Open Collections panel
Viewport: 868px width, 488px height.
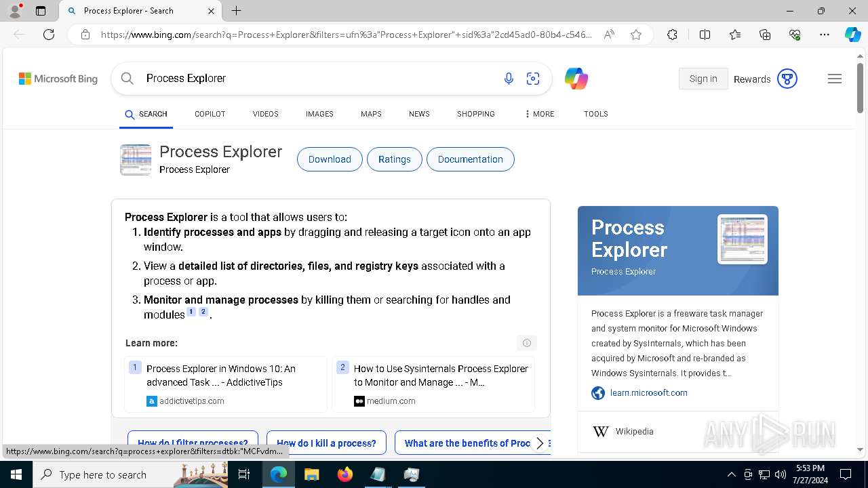coord(765,35)
